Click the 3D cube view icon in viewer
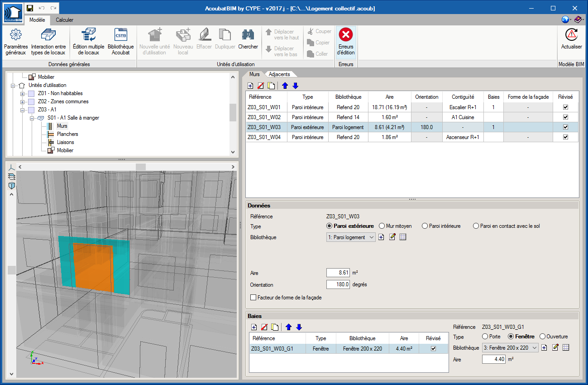This screenshot has height=385, width=588. (x=12, y=186)
